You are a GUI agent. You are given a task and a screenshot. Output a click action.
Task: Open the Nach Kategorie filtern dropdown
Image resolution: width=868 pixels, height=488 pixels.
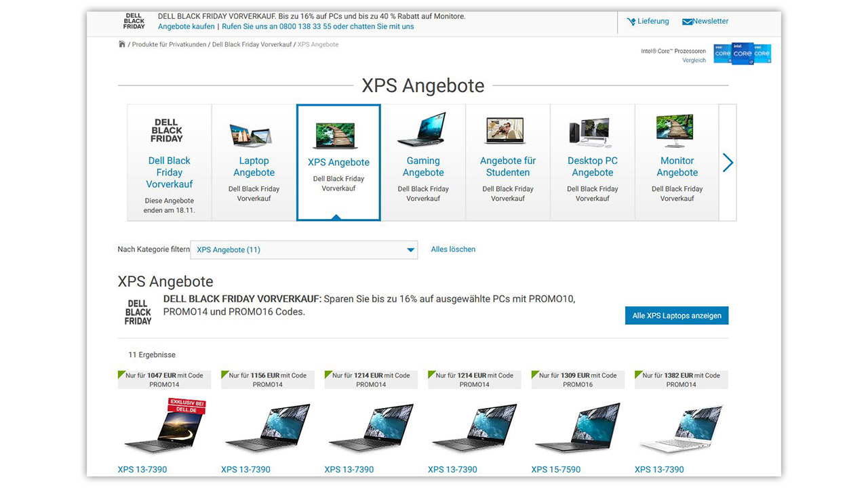[304, 250]
